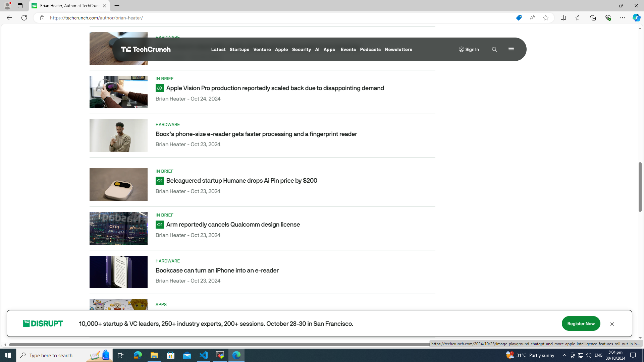Show hidden system tray icons
The width and height of the screenshot is (644, 362).
point(564,355)
